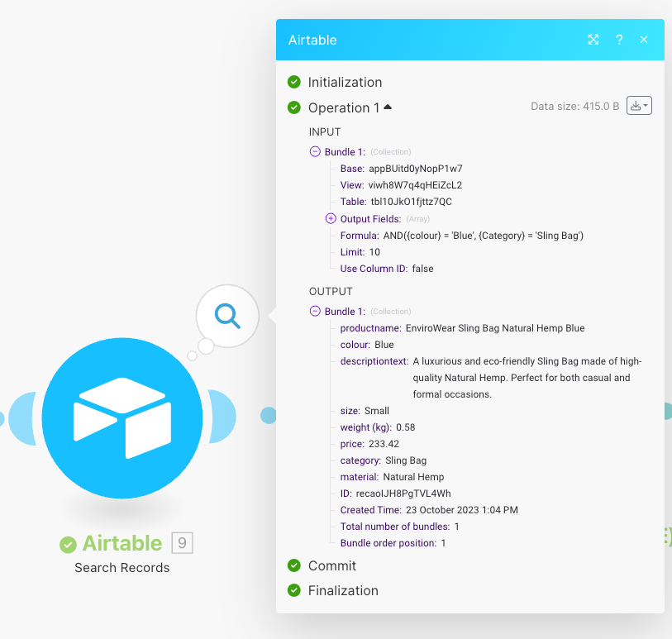Open the Airtable Search Records module
The height and width of the screenshot is (639, 672).
(x=122, y=417)
